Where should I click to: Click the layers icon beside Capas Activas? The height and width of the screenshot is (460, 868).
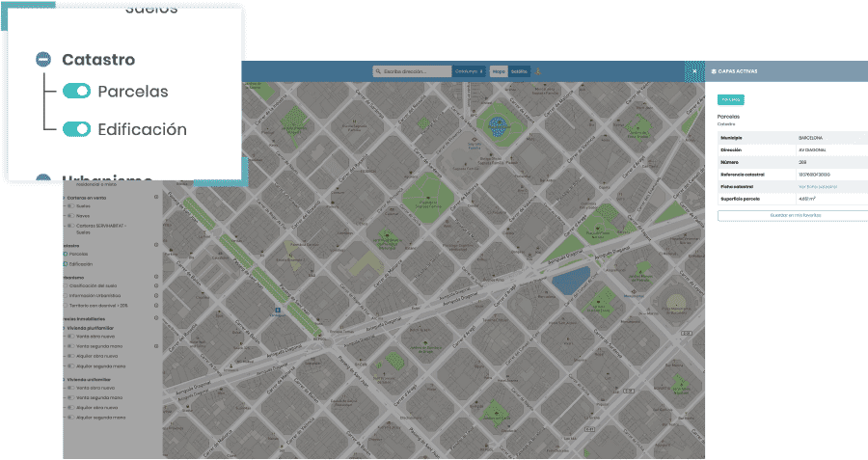click(714, 71)
